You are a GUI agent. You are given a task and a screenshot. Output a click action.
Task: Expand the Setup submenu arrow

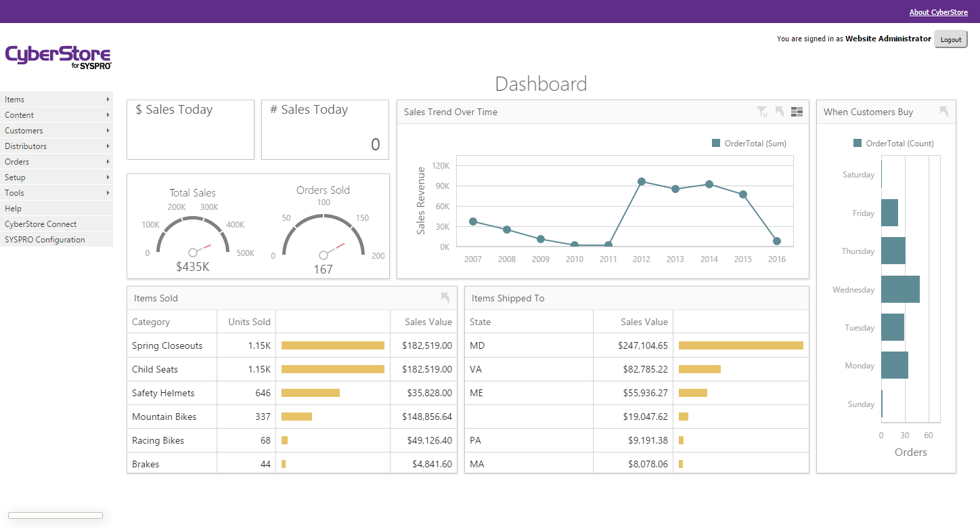108,177
